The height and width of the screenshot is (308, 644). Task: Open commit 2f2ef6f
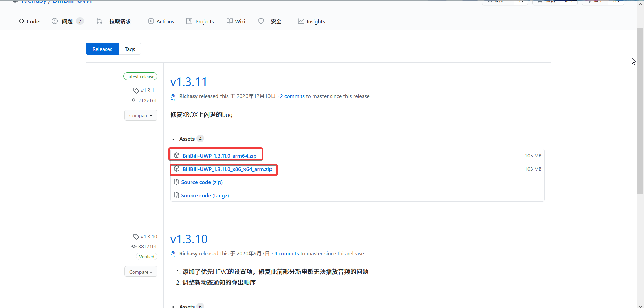[148, 100]
